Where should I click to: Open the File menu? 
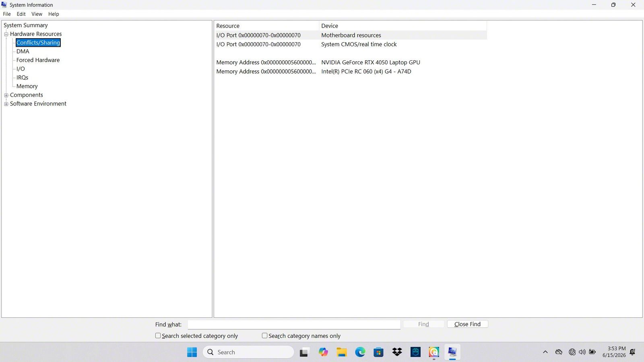[x=7, y=14]
